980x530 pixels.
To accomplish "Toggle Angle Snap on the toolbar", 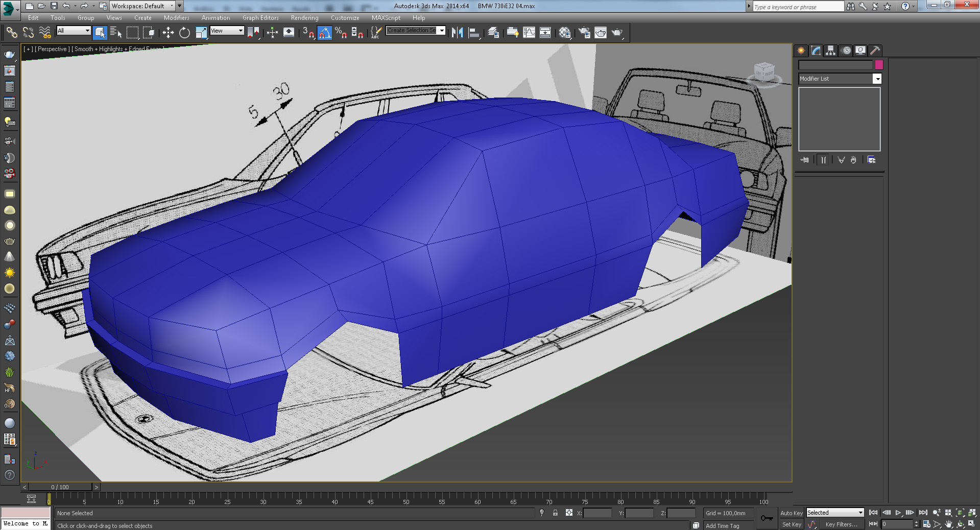I will click(x=325, y=33).
